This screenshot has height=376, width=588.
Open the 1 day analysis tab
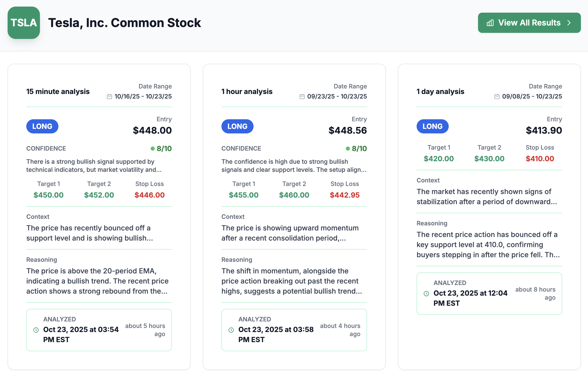440,91
